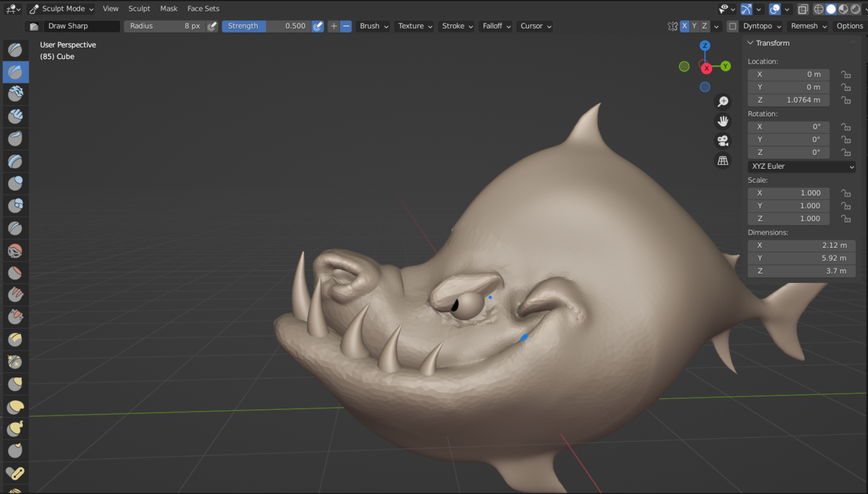Click the magnifier zoom icon in the viewport
Screen dimensions: 868x494
pyautogui.click(x=723, y=100)
